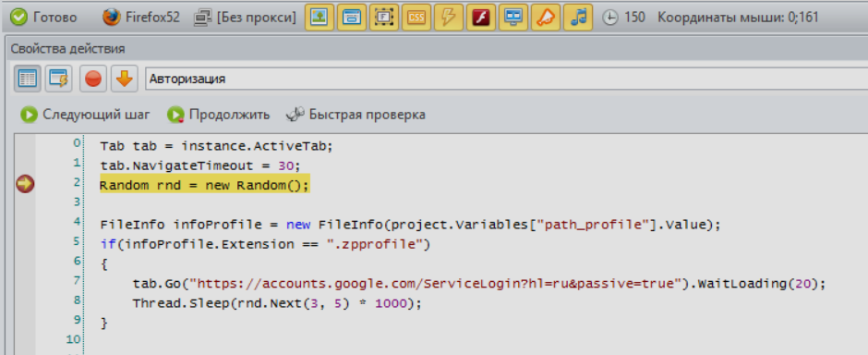Click the tab.Go accounts.google.com URL string

pos(435,284)
